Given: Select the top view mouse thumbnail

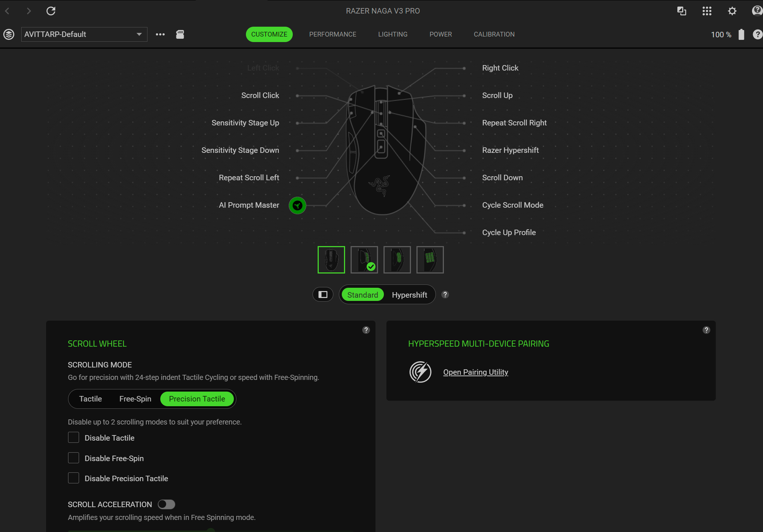Looking at the screenshot, I should pos(331,260).
